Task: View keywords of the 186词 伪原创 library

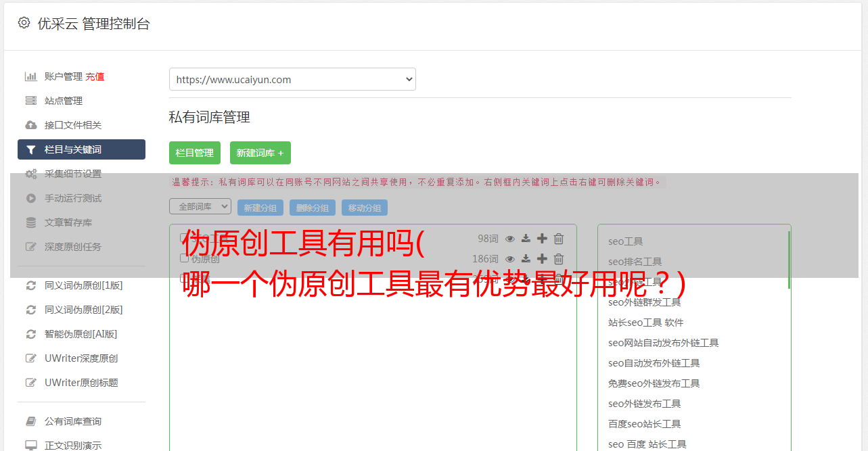Action: [x=510, y=259]
